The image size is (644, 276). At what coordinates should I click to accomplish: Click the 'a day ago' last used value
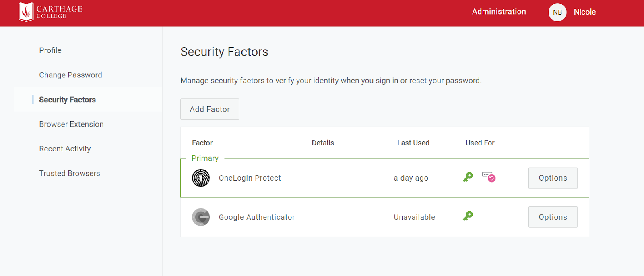(411, 178)
